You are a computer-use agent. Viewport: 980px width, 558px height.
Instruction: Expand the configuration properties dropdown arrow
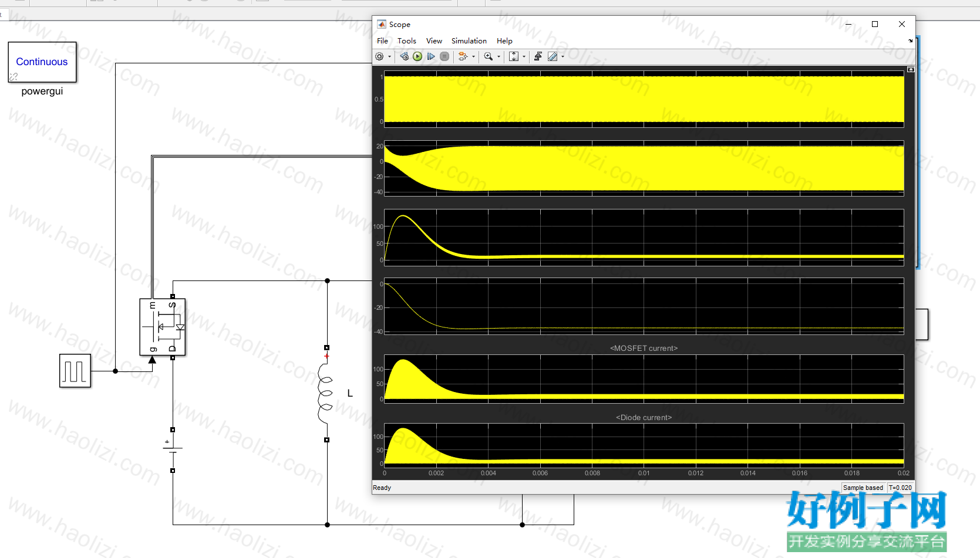pyautogui.click(x=389, y=57)
